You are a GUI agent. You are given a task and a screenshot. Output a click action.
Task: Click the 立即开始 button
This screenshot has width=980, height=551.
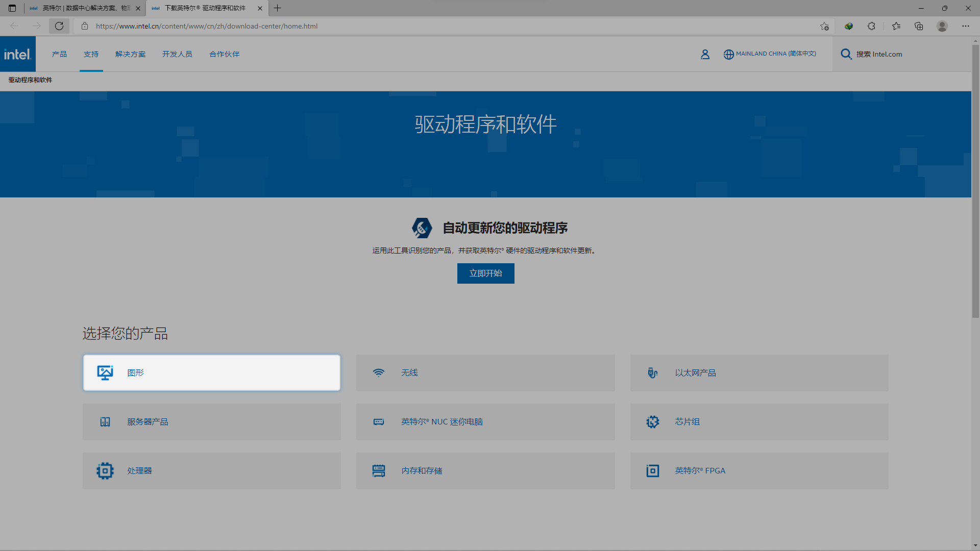(485, 273)
